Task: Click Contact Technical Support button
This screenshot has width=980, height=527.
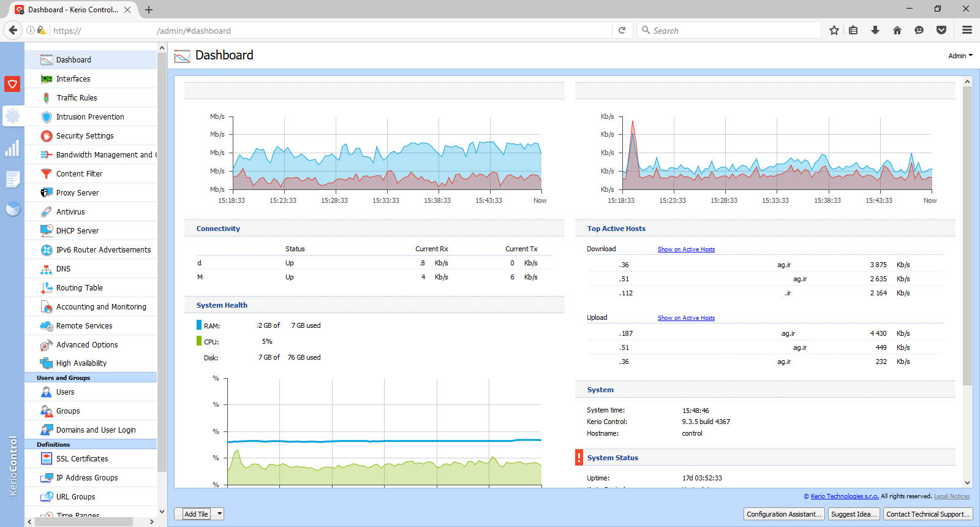Action: pyautogui.click(x=928, y=514)
